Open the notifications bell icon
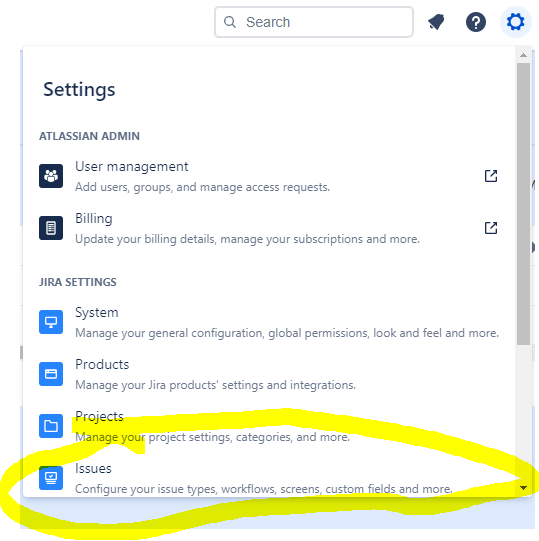This screenshot has width=539, height=541. 437,22
